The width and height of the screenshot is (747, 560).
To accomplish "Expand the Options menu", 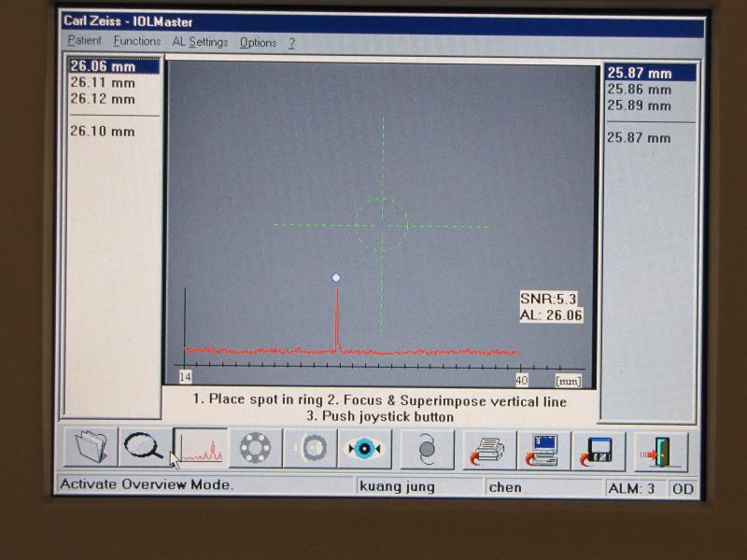I will click(x=258, y=43).
